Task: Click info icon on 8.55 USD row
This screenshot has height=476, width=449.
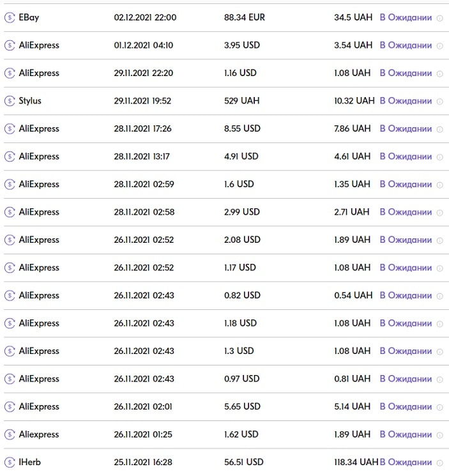Action: (439, 129)
